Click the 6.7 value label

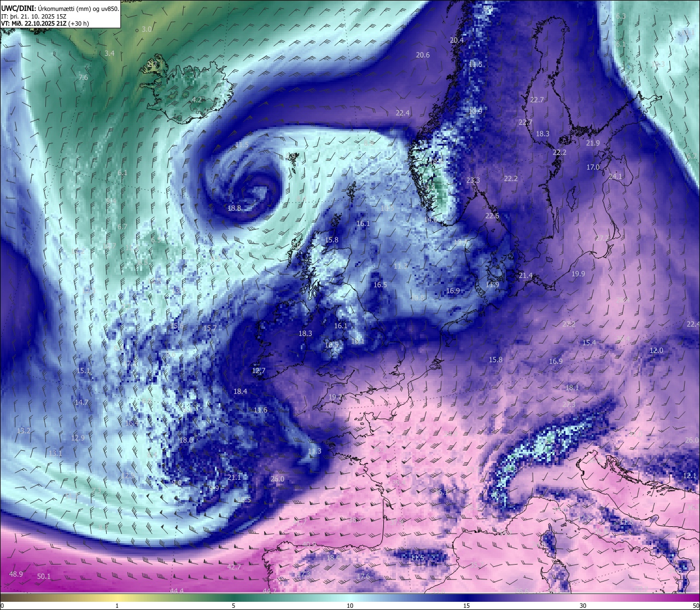pos(122,226)
